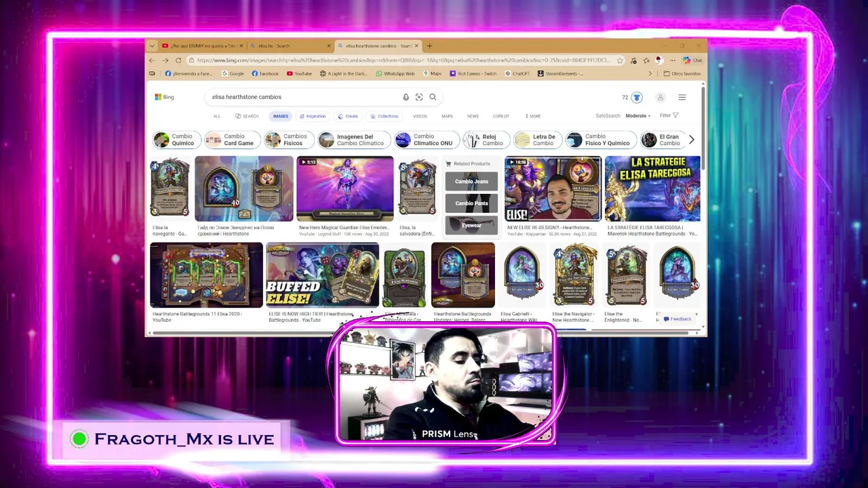Click the microphone voice search icon

[x=406, y=97]
